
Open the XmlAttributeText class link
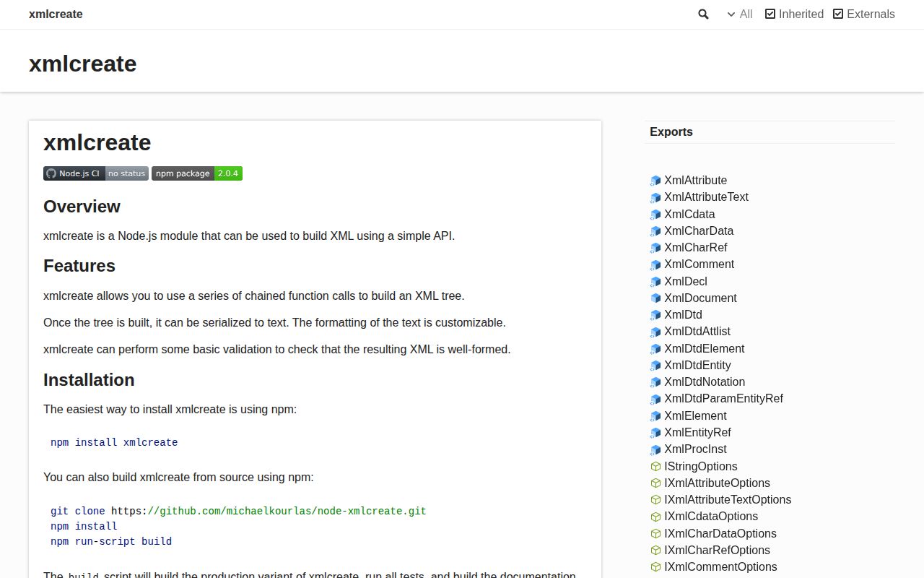[x=706, y=197]
